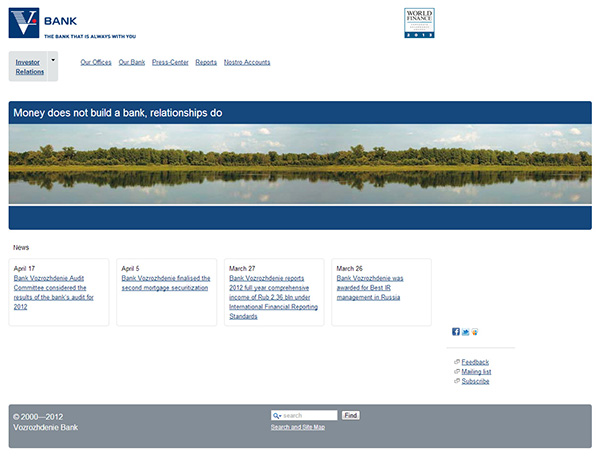Open the Our Bank menu item
Screen dimensions: 600x462
pyautogui.click(x=132, y=62)
